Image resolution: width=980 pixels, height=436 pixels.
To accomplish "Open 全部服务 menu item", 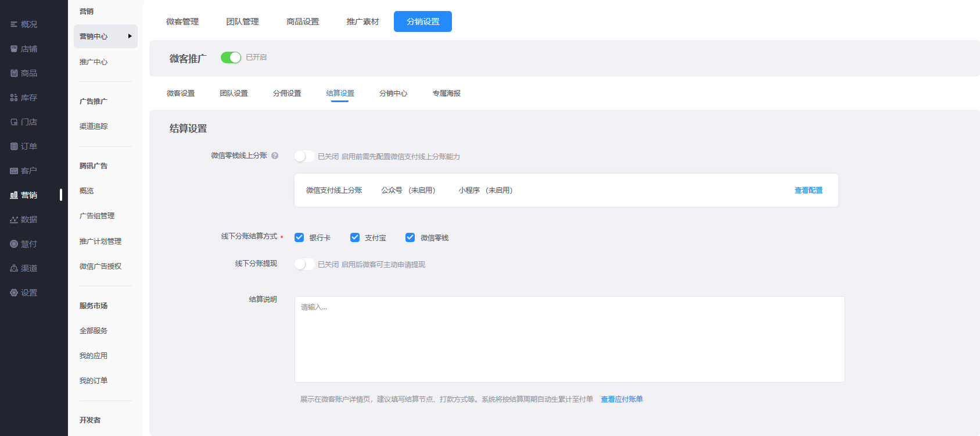I will click(94, 331).
